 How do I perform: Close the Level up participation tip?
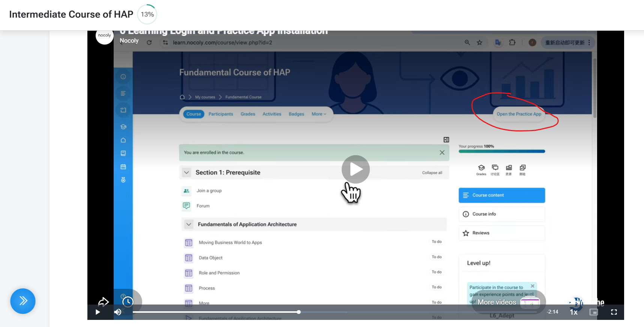(533, 286)
